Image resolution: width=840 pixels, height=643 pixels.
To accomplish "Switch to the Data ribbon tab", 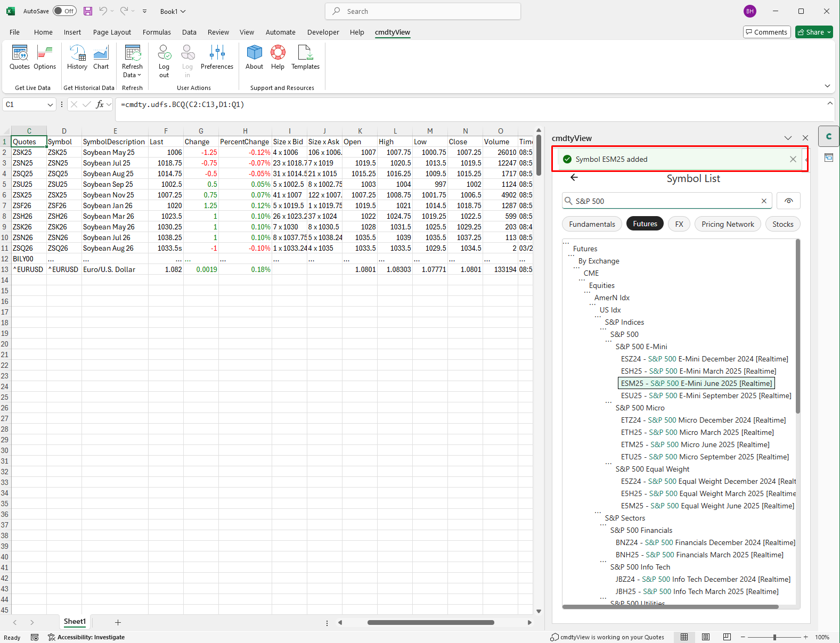I will point(189,32).
